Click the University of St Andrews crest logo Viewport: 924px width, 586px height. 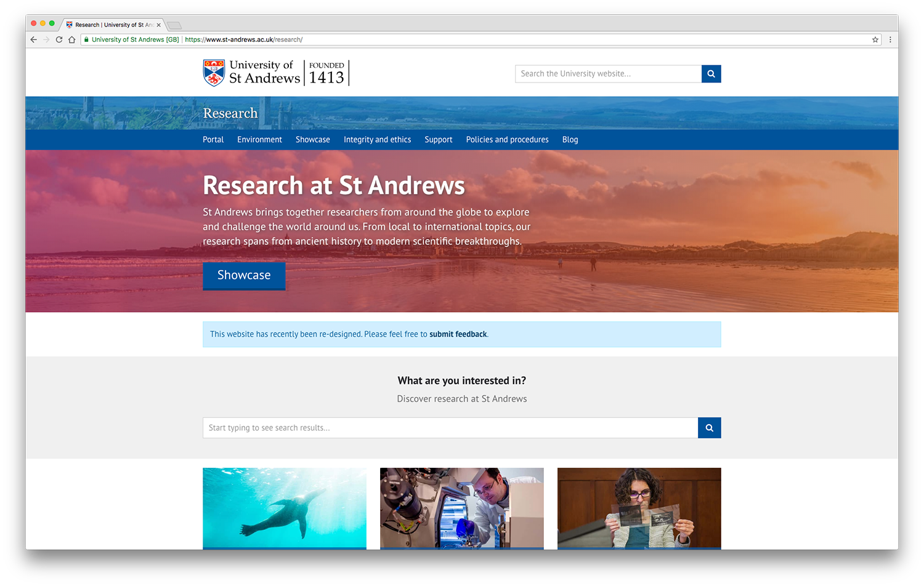(214, 73)
